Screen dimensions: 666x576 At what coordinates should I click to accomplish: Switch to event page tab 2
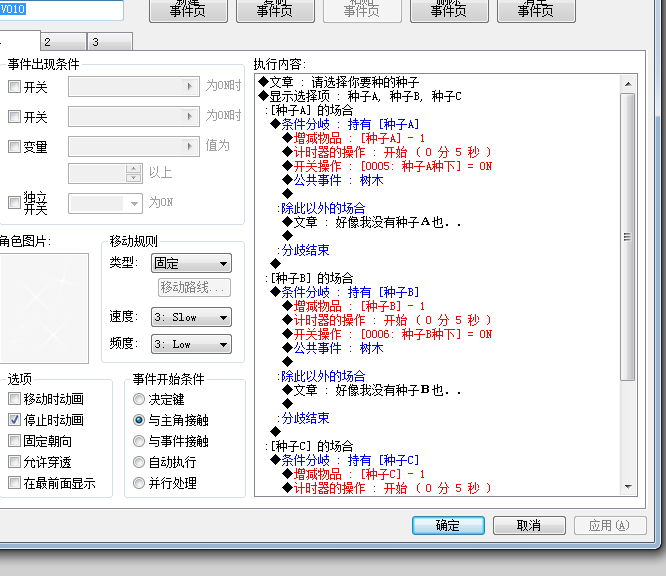click(64, 42)
